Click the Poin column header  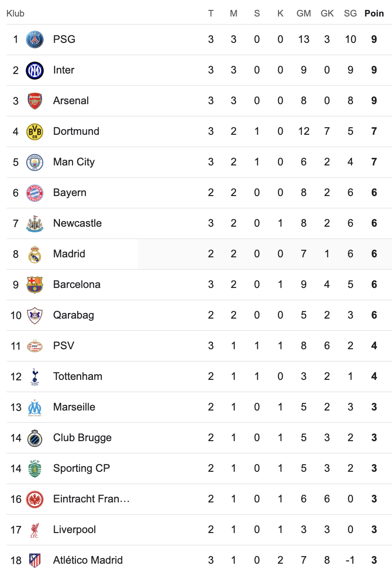point(374,14)
